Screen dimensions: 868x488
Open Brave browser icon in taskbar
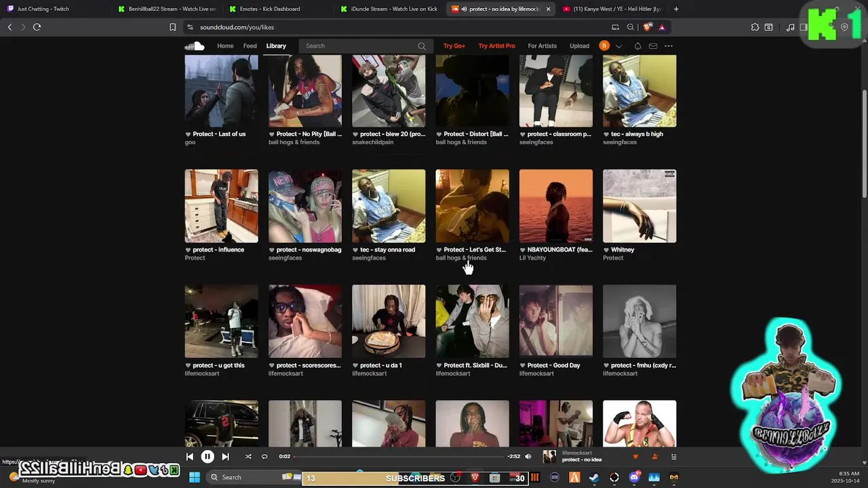(x=475, y=477)
